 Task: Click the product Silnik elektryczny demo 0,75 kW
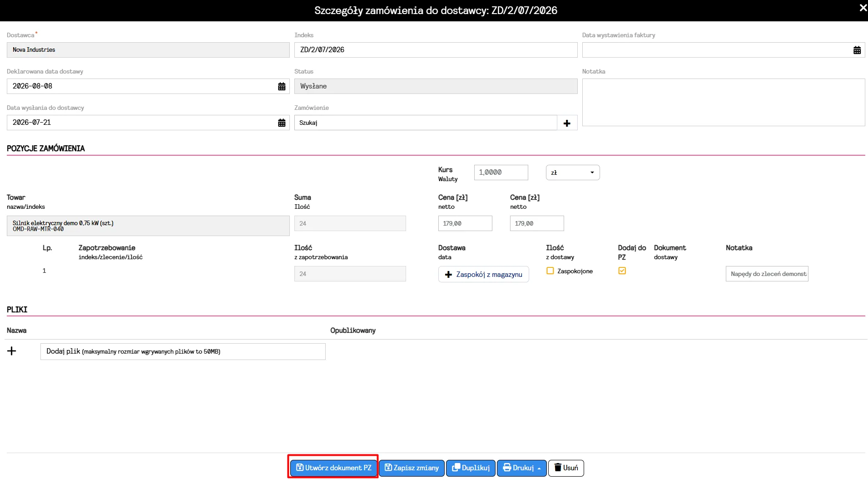pos(148,226)
